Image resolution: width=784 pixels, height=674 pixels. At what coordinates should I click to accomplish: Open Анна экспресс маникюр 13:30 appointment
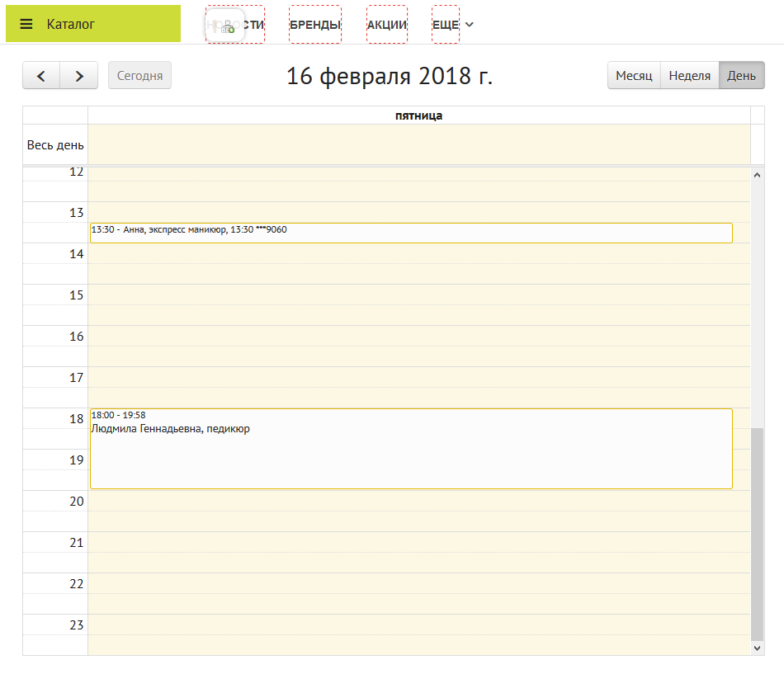click(410, 233)
